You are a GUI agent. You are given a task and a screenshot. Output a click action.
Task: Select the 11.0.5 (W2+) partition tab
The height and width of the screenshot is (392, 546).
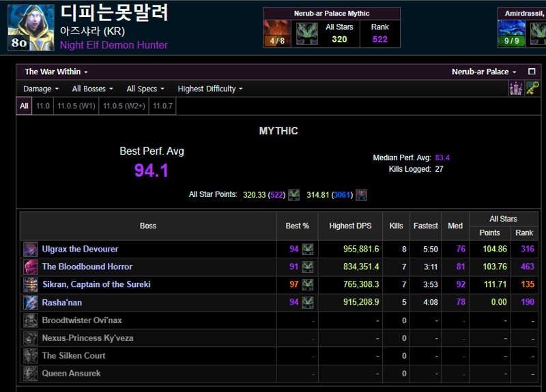point(124,106)
